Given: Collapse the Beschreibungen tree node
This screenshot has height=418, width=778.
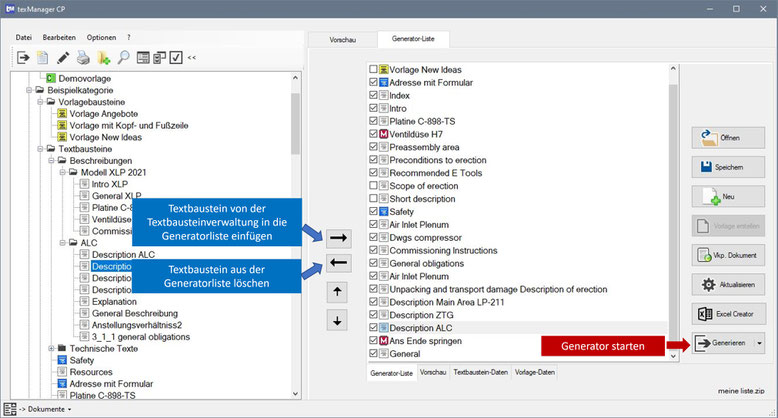Looking at the screenshot, I should 51,160.
